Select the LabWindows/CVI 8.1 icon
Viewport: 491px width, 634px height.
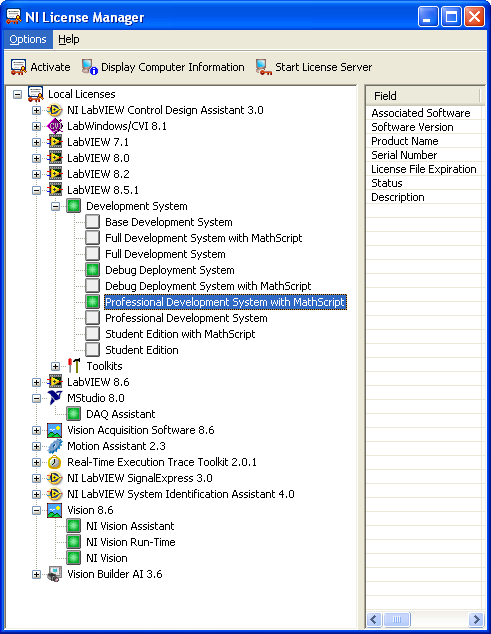55,126
